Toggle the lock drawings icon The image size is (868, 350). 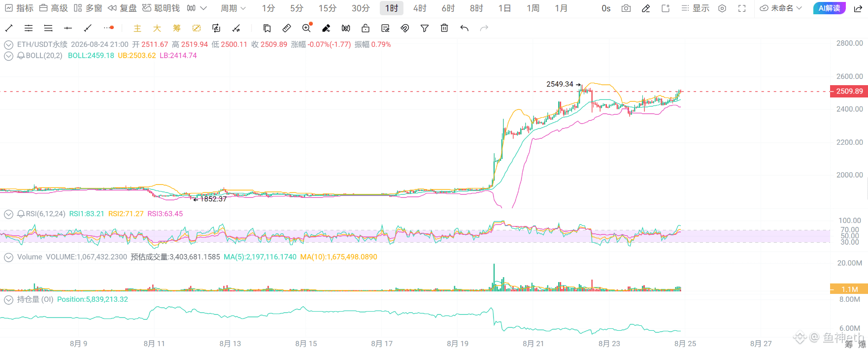click(x=366, y=28)
